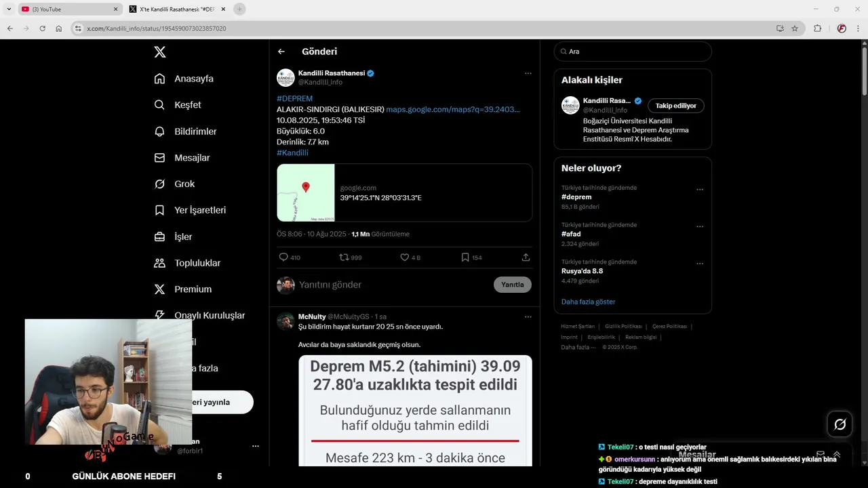Screen dimensions: 868x488
Task: Open McNulty profile name in reply
Action: pos(312,317)
